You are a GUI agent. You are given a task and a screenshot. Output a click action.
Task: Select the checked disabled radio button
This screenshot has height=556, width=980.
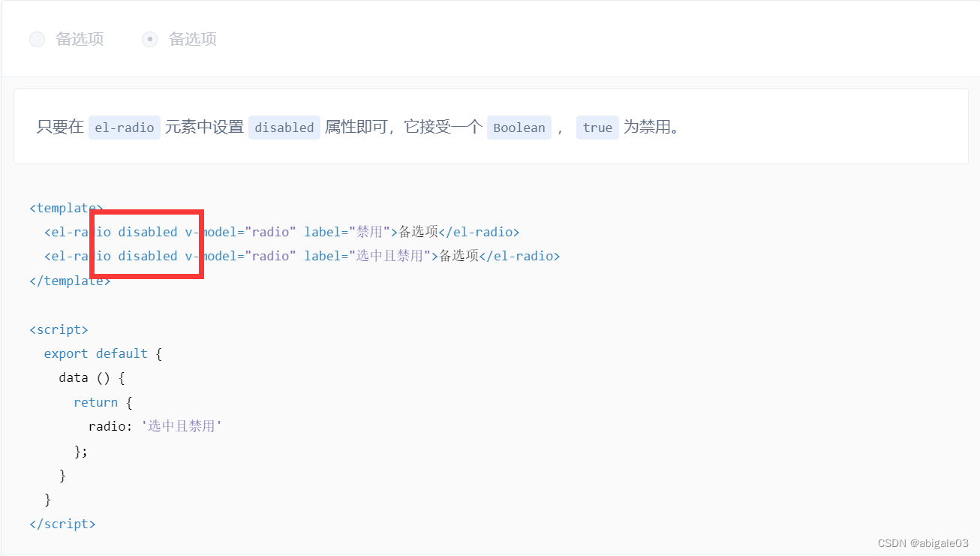(x=150, y=40)
